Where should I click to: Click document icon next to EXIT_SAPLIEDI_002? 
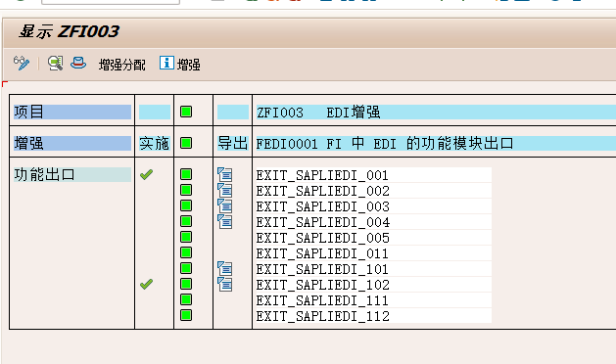coord(225,190)
